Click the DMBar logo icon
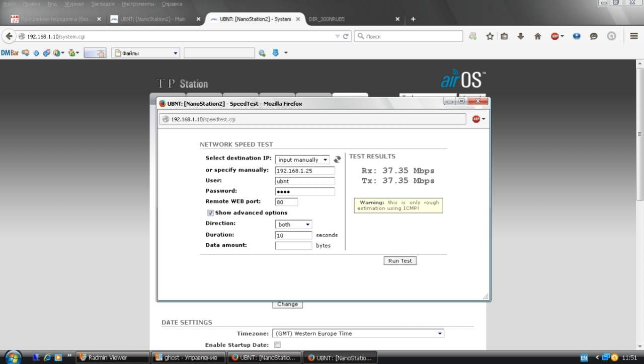Image resolution: width=644 pixels, height=364 pixels. (10, 53)
